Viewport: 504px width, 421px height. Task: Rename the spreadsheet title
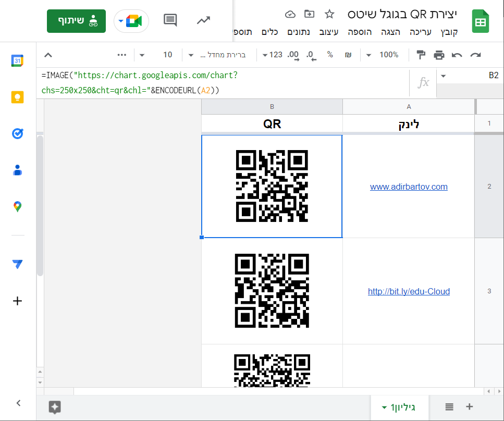402,14
